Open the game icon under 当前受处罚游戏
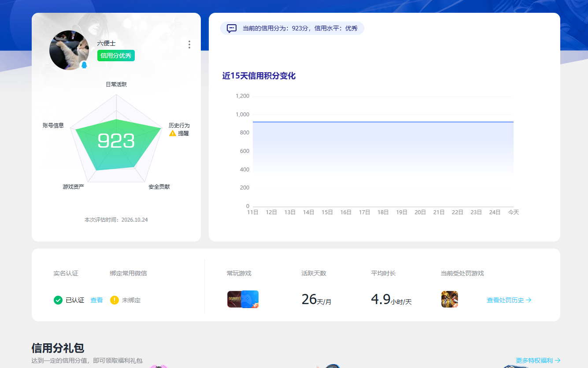The height and width of the screenshot is (368, 588). [x=450, y=299]
